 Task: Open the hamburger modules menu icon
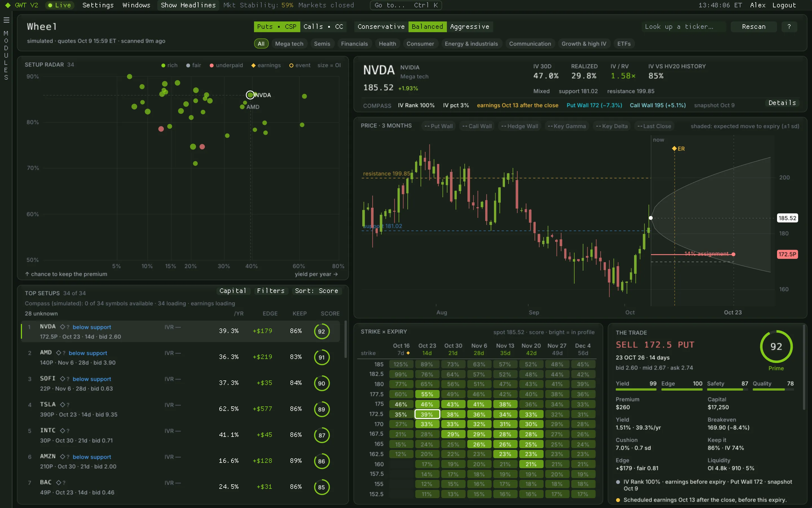[6, 20]
